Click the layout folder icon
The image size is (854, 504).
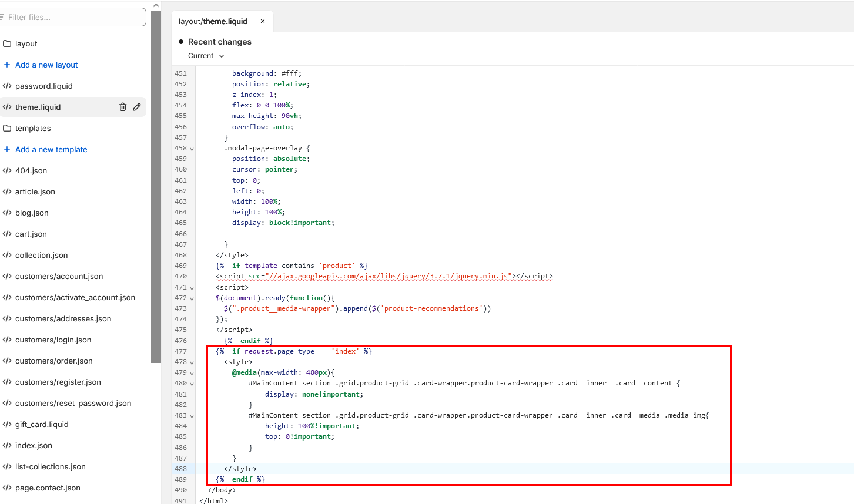(x=7, y=43)
